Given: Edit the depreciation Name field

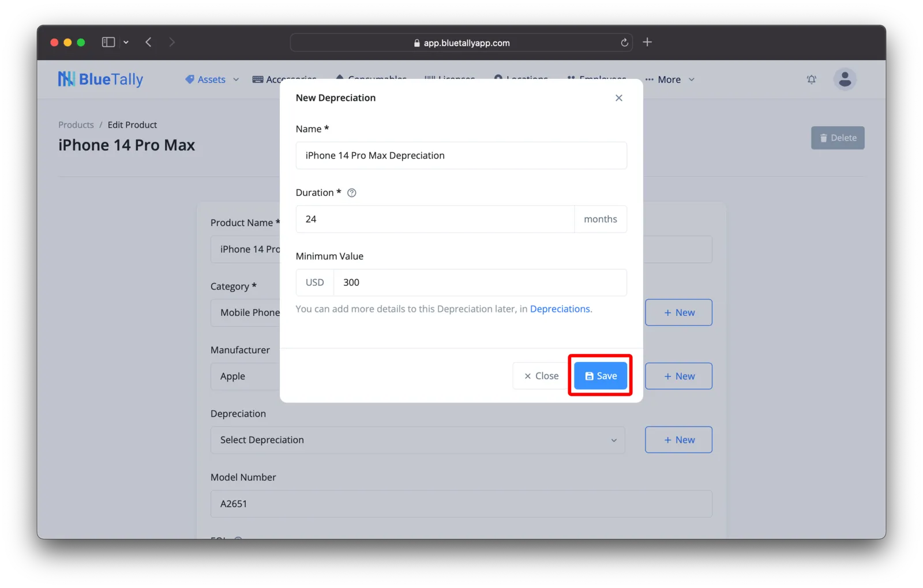Looking at the screenshot, I should (x=461, y=156).
